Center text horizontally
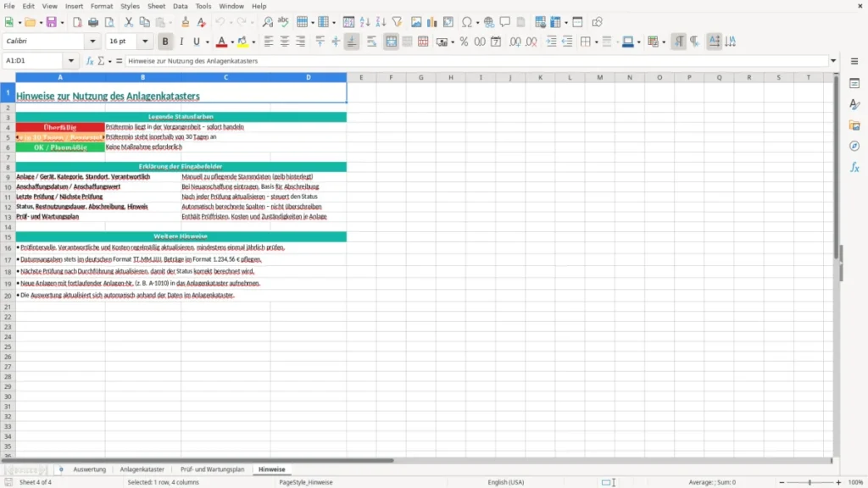The height and width of the screenshot is (488, 868). tap(285, 42)
